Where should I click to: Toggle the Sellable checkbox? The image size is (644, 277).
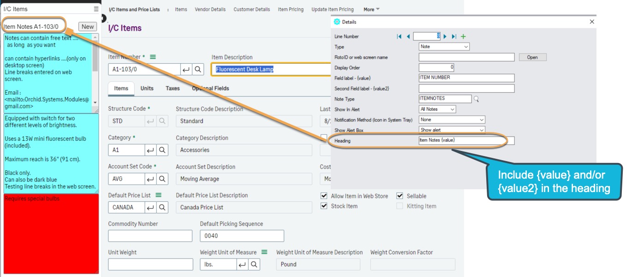tap(400, 196)
